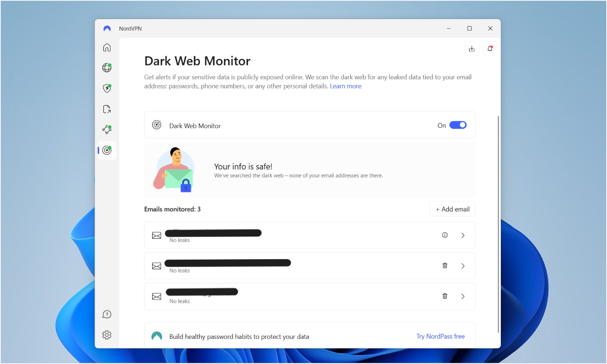The image size is (607, 364).
Task: Click the radar icon beside Dark Web Monitor label
Action: pyautogui.click(x=157, y=125)
